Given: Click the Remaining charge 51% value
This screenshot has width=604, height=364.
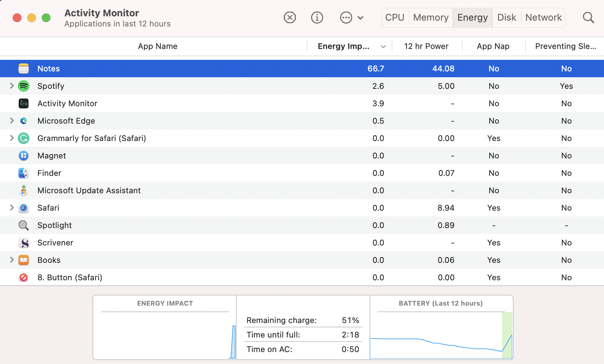Looking at the screenshot, I should click(x=350, y=320).
